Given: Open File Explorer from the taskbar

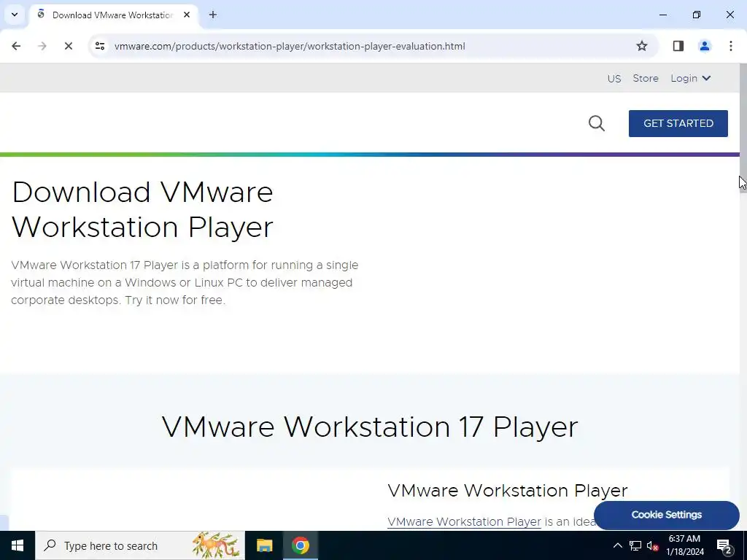Looking at the screenshot, I should tap(264, 545).
